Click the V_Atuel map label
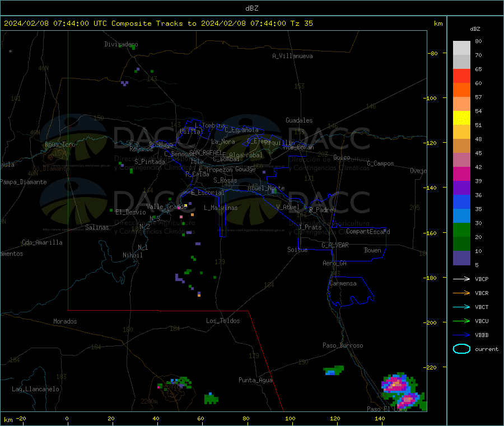 [x=288, y=207]
